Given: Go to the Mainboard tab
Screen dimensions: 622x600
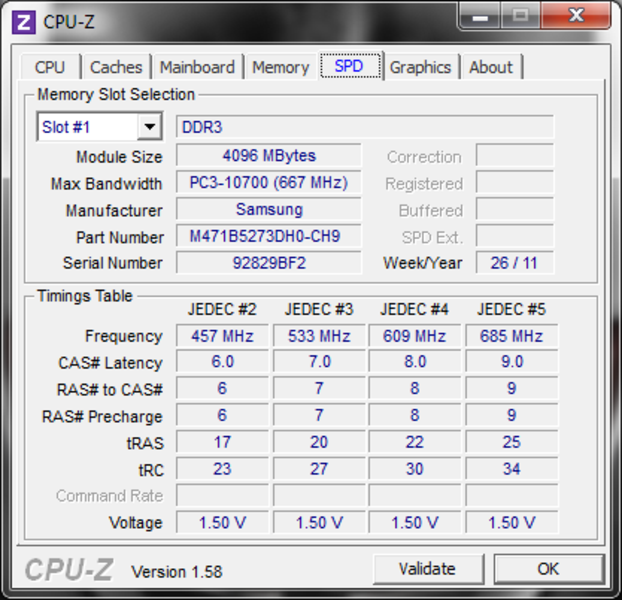Looking at the screenshot, I should point(197,67).
